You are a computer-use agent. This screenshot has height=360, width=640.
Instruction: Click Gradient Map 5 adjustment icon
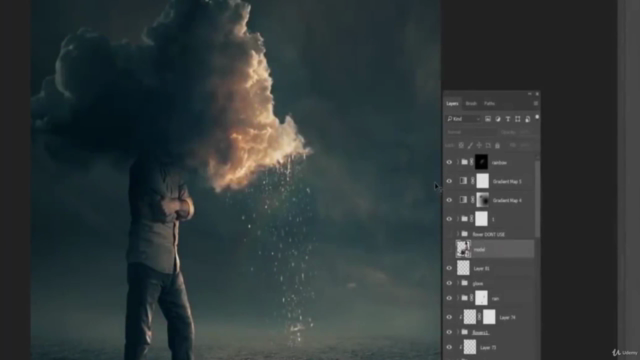pyautogui.click(x=463, y=181)
